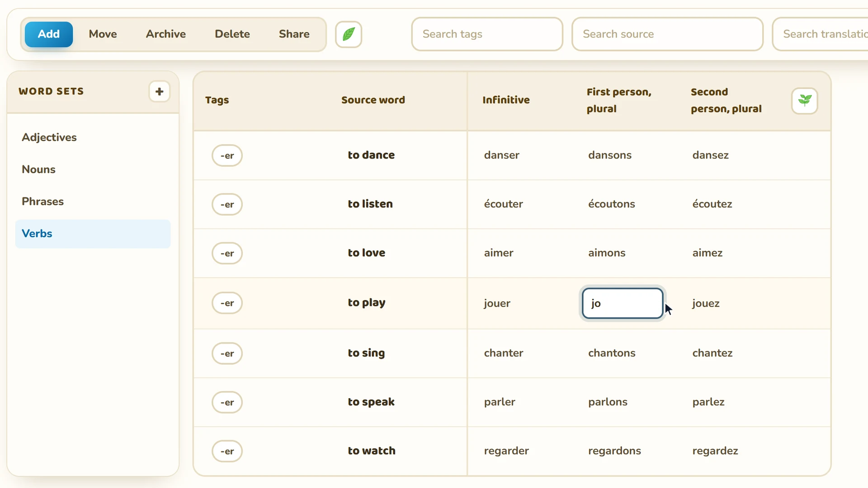Click the sprout icon in table header

[805, 100]
